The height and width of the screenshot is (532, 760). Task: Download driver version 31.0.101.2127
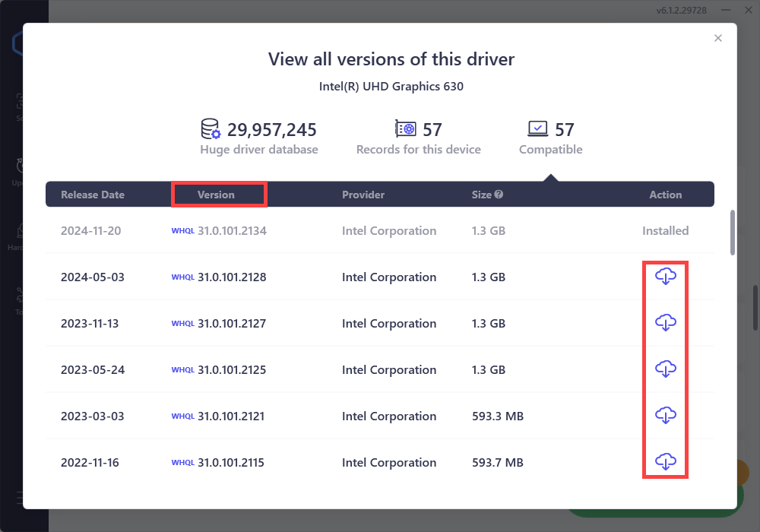(x=665, y=323)
